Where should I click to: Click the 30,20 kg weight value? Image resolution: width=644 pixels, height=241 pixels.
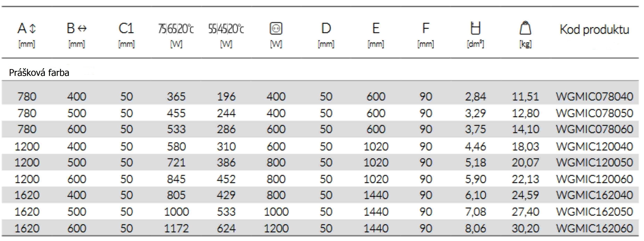(525, 228)
